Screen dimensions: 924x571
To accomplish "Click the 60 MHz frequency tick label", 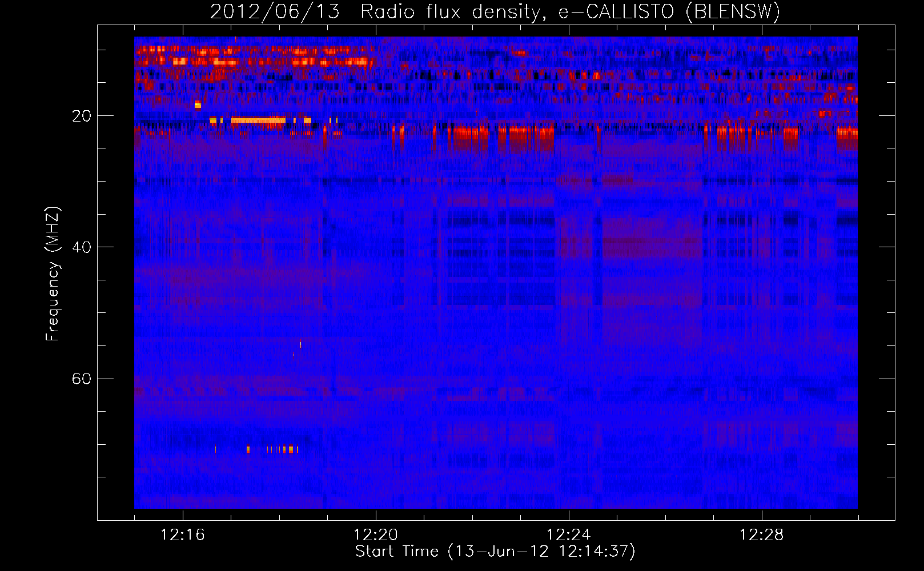I will pyautogui.click(x=82, y=379).
